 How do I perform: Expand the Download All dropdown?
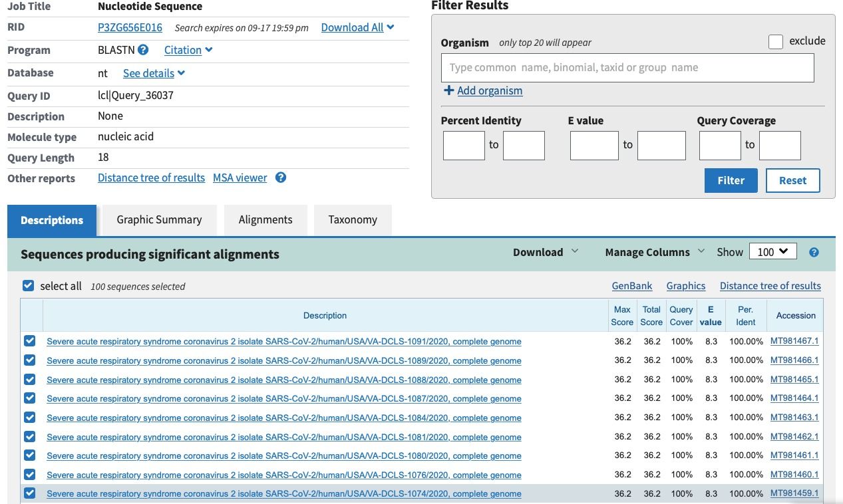coord(357,27)
